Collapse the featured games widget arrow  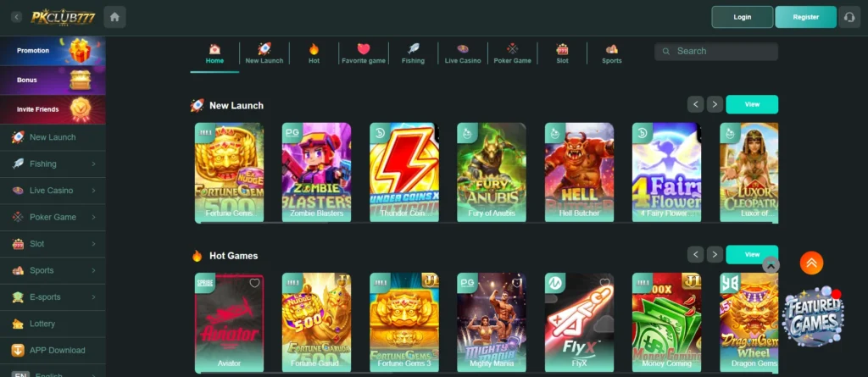coord(771,265)
